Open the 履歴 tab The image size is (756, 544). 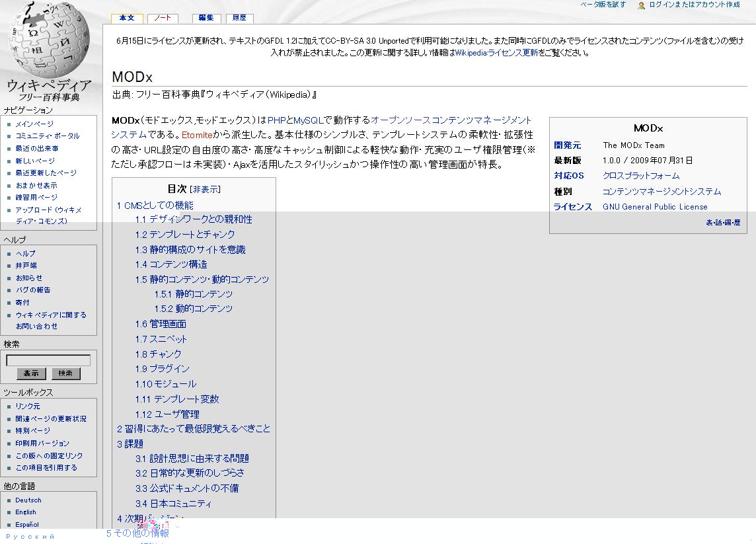239,18
